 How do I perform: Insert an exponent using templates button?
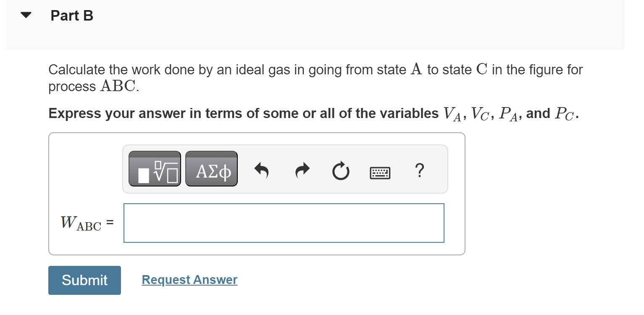point(154,168)
